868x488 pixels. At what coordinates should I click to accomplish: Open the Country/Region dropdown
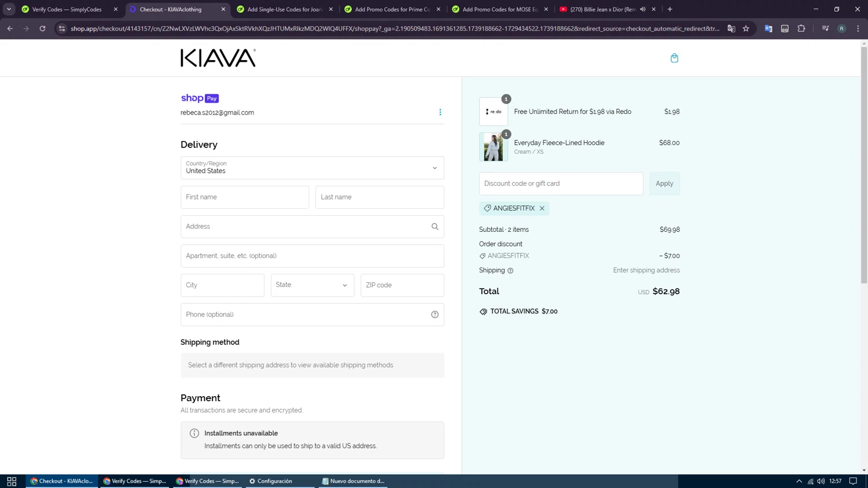click(x=312, y=168)
